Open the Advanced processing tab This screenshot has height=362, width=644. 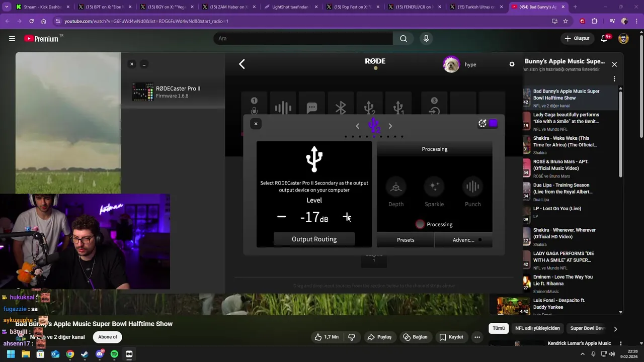pyautogui.click(x=463, y=240)
